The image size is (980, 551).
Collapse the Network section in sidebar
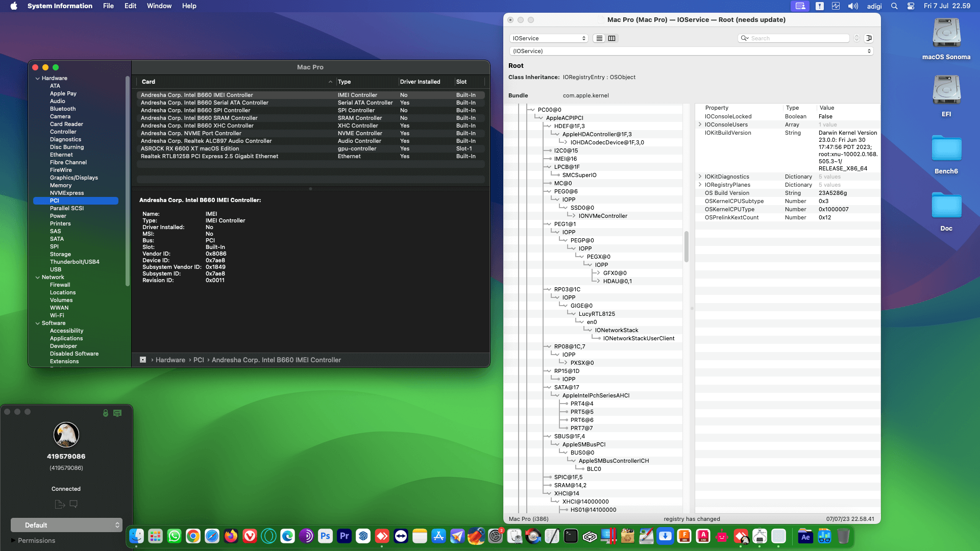tap(38, 278)
